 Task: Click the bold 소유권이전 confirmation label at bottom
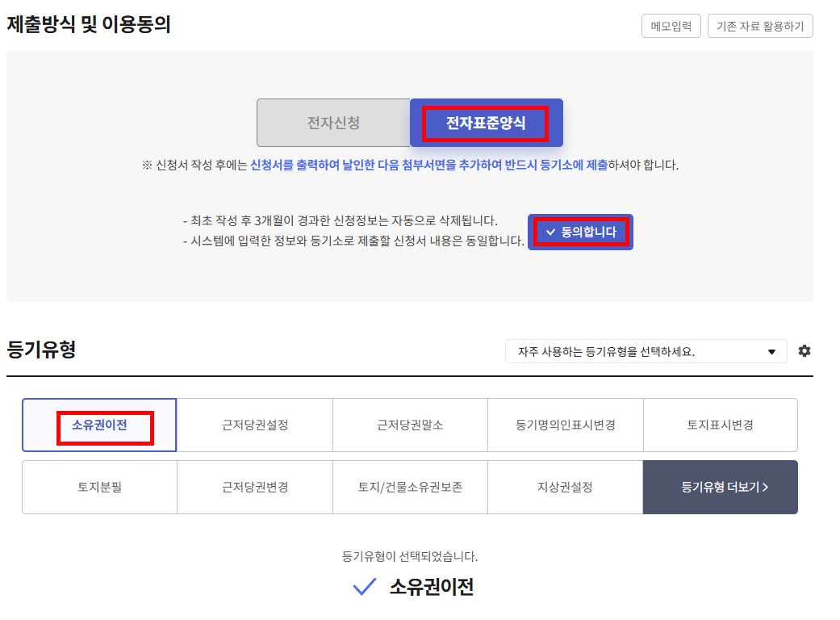pos(431,587)
